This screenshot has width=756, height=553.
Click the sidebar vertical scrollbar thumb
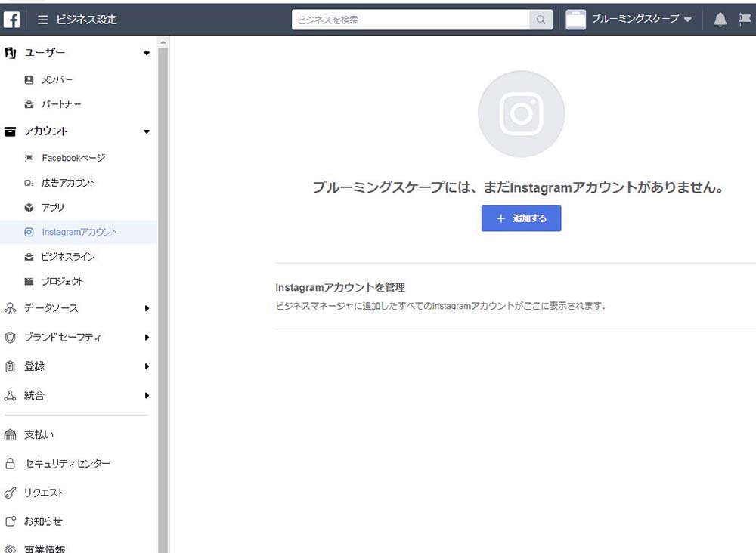tap(163, 298)
